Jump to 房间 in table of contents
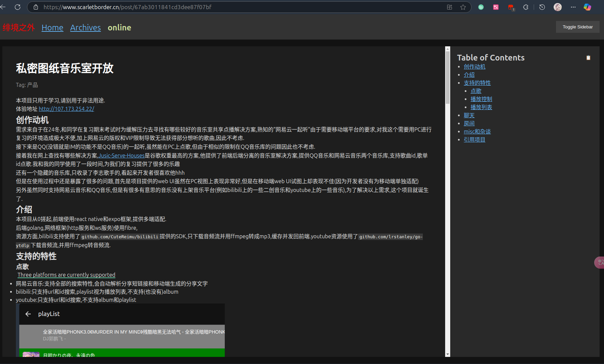This screenshot has width=604, height=364. pyautogui.click(x=469, y=124)
